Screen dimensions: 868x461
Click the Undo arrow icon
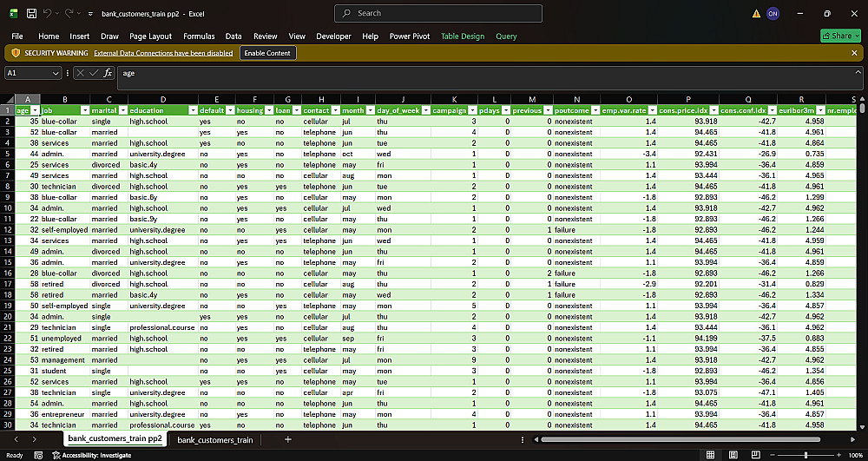coord(48,13)
